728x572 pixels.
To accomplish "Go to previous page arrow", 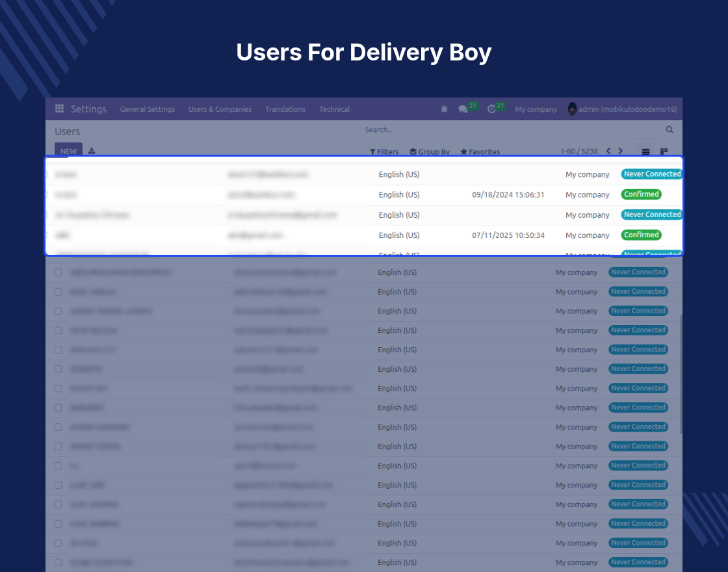I will 608,151.
